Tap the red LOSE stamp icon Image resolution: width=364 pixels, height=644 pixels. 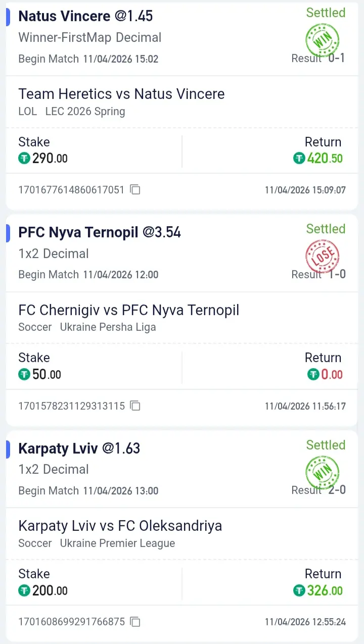[x=323, y=257]
